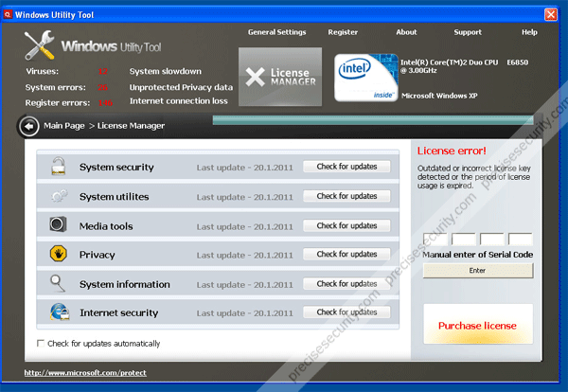The height and width of the screenshot is (392, 568).
Task: Click the System information row label
Action: [x=125, y=284]
